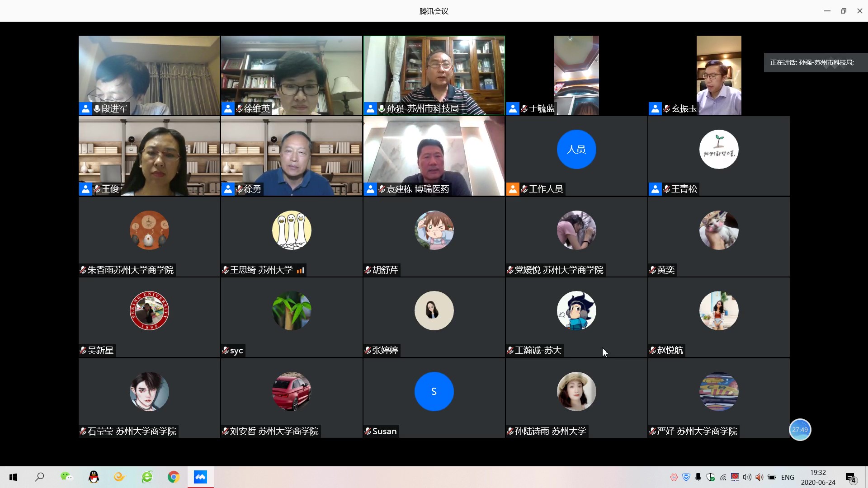The height and width of the screenshot is (488, 868).
Task: Click the 人员 blue avatar circle
Action: pos(576,150)
